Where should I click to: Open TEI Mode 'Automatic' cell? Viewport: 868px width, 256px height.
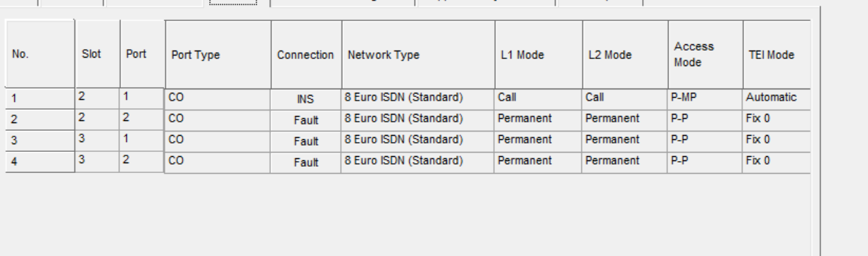pos(776,99)
